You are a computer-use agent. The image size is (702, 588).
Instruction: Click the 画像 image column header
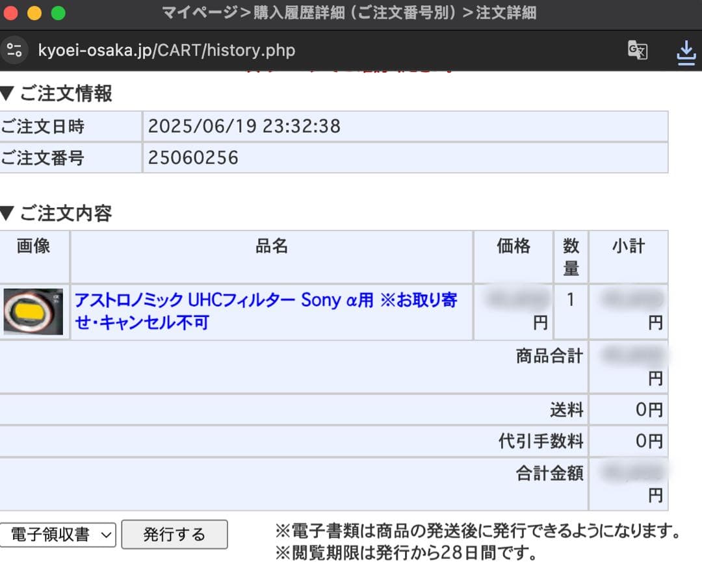tap(34, 247)
